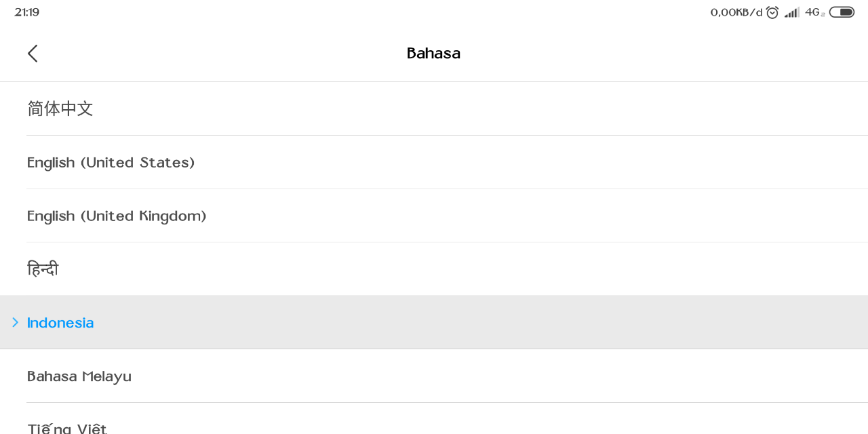
Task: Select Tiếng Việt language entry
Action: coord(434,419)
